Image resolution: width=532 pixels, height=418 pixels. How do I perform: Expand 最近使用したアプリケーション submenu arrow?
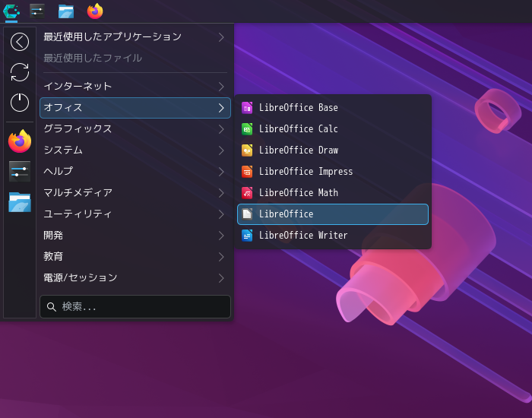(x=221, y=37)
